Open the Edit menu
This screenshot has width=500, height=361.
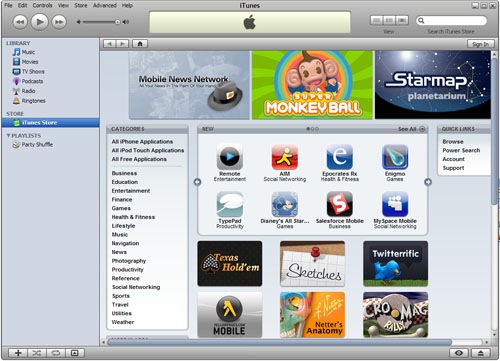[22, 5]
